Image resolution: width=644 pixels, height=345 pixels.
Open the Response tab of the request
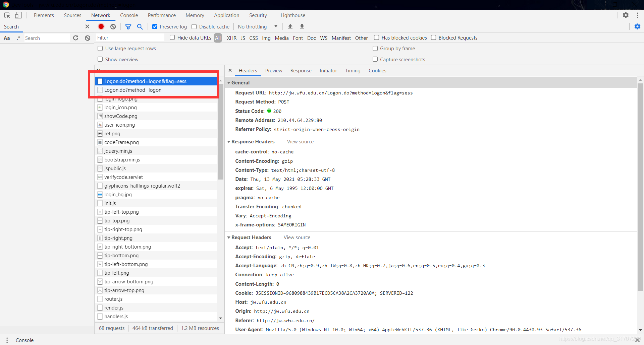point(301,70)
